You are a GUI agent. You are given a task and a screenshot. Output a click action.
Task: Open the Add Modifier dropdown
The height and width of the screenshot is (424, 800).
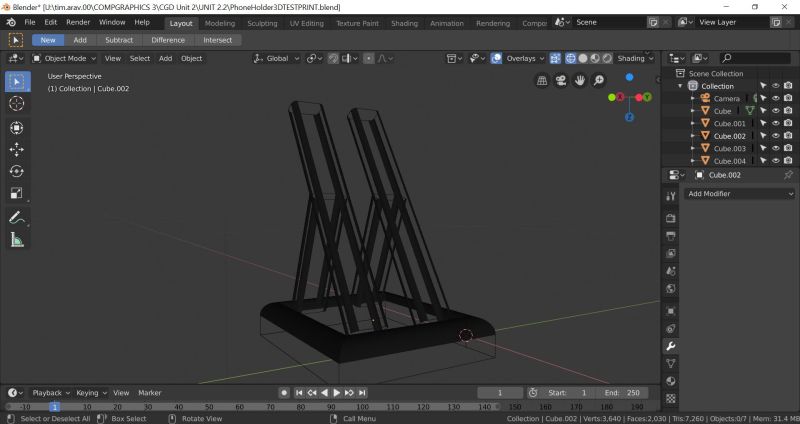point(739,194)
